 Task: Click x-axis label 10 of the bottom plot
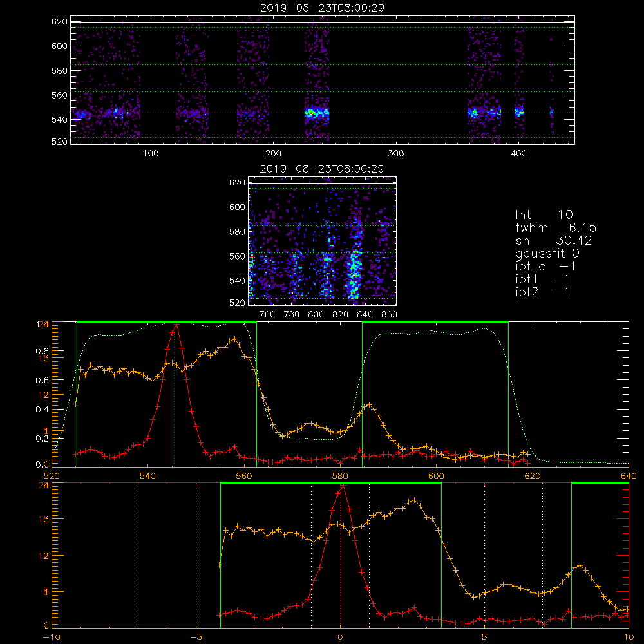click(629, 638)
